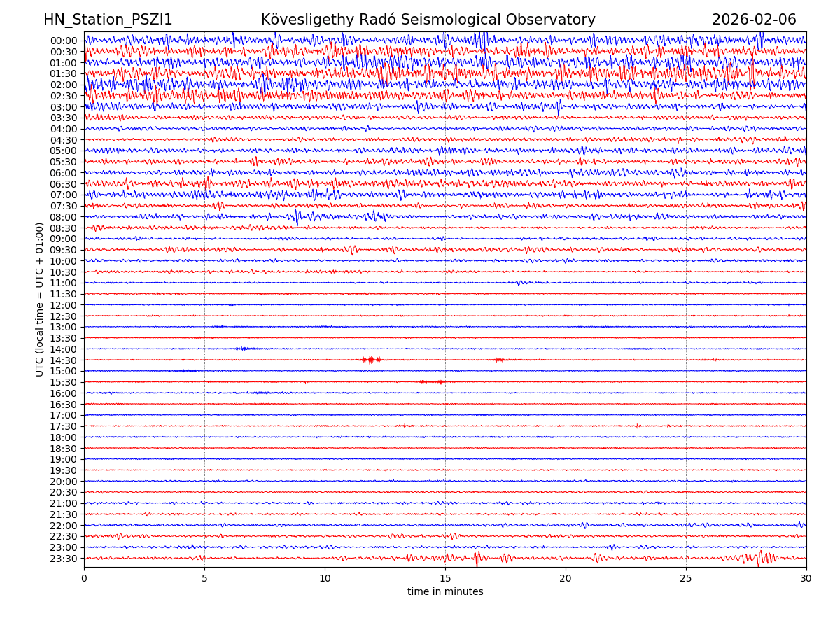Click the 2026-02-06 date label
The image size is (840, 630).
click(x=753, y=20)
